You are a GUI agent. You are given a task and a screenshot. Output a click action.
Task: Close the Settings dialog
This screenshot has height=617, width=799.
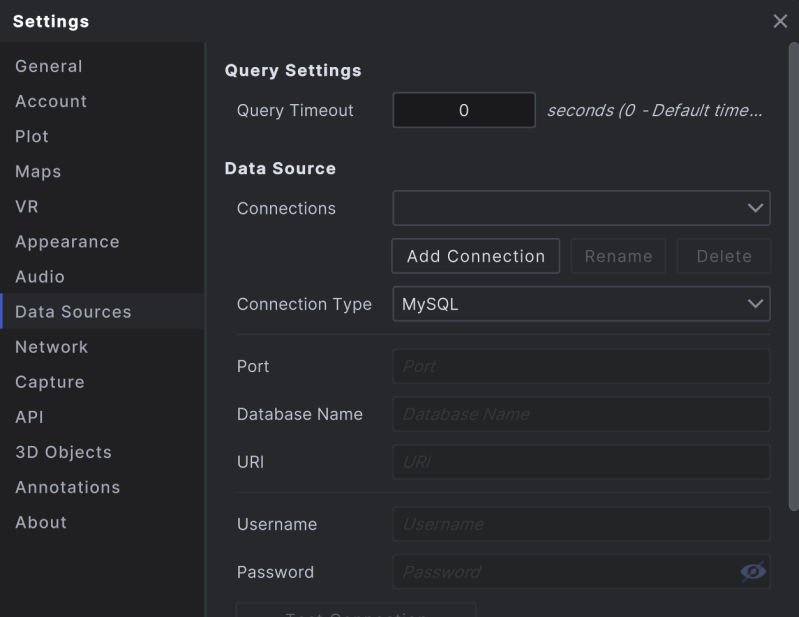[780, 22]
